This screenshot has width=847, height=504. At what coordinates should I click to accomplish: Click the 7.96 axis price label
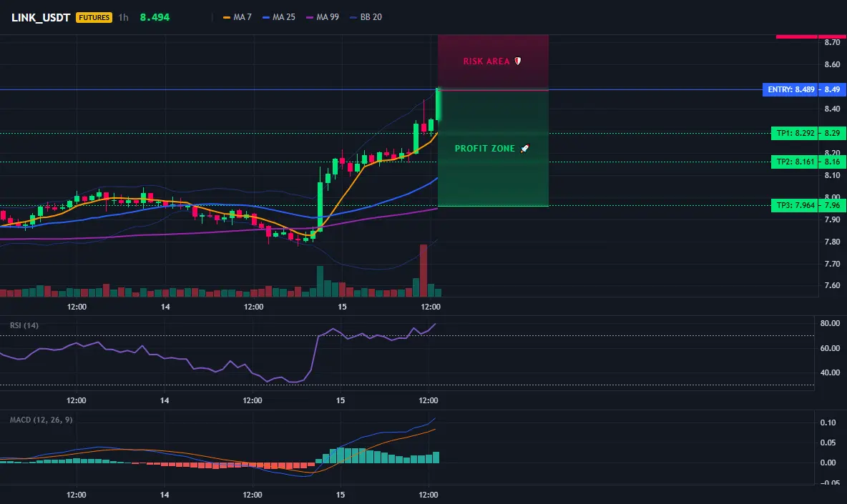[x=833, y=206]
